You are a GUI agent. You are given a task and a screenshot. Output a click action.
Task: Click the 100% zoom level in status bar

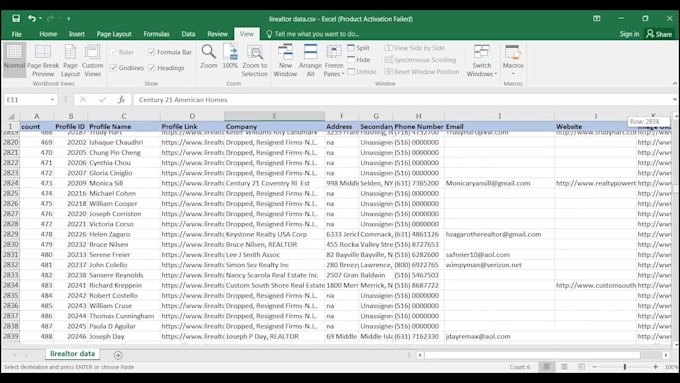tap(671, 367)
